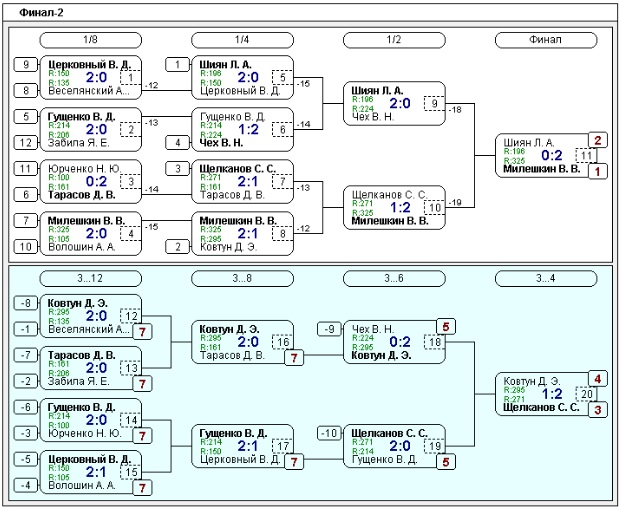621x508 pixels.
Task: Click the "-7" loser slot box
Action: pyautogui.click(x=26, y=355)
